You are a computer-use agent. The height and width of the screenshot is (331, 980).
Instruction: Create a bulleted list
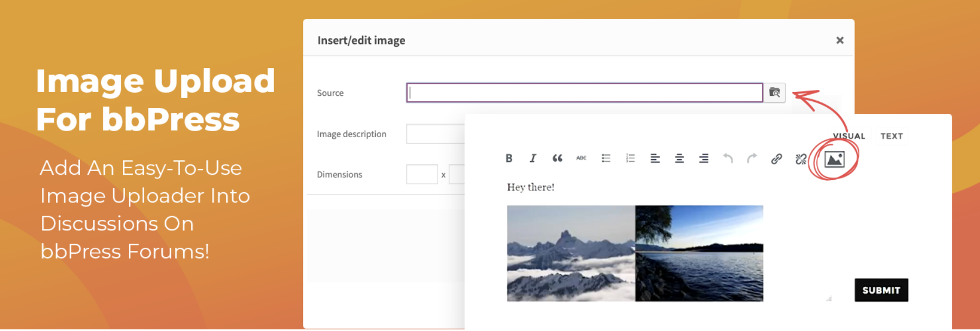[606, 158]
